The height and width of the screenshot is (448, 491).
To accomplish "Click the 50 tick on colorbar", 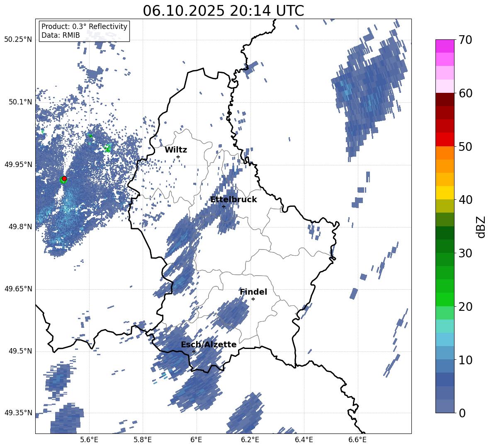I will [465, 147].
